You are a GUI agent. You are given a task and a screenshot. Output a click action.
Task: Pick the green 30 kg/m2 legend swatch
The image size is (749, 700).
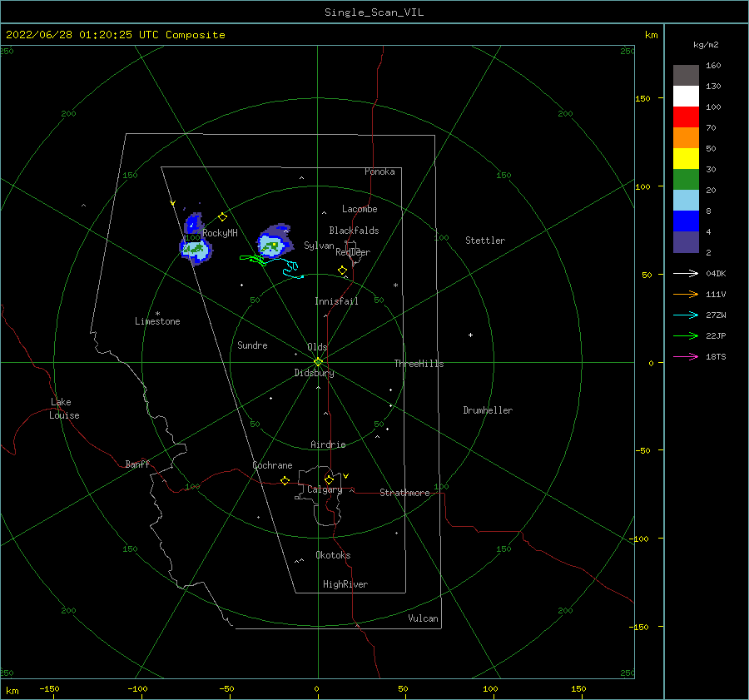tap(686, 180)
